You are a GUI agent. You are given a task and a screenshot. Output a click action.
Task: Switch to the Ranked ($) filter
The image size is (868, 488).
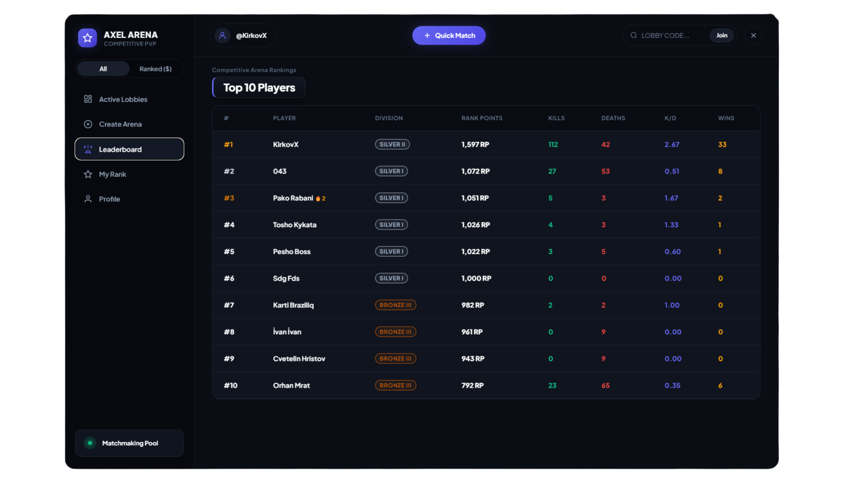tap(156, 69)
